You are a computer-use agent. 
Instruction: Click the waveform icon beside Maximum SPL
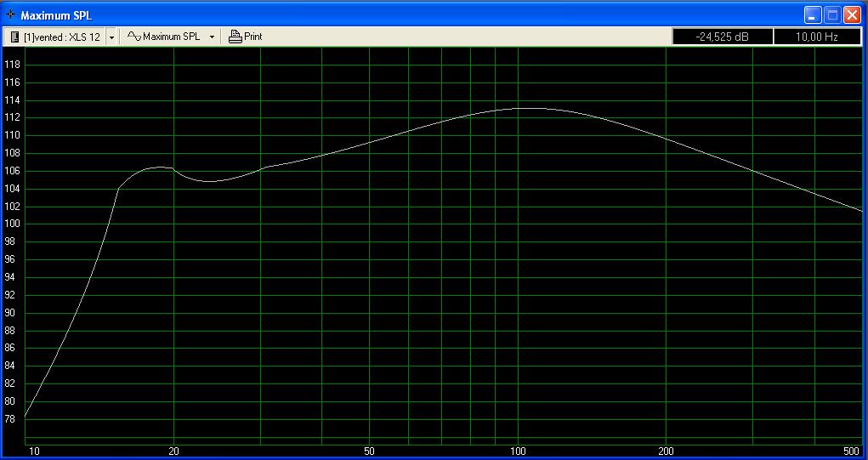tap(133, 37)
